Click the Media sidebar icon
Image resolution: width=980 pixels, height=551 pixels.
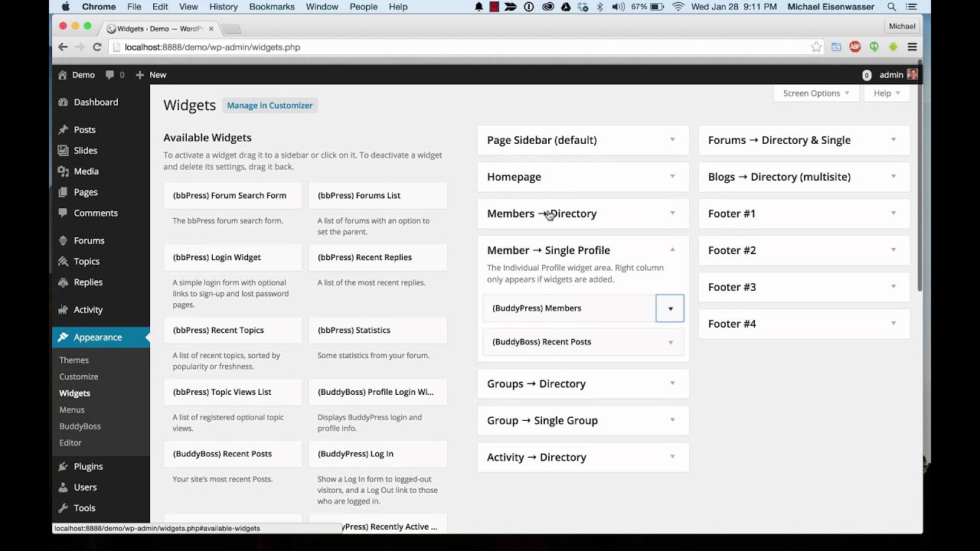coord(63,171)
